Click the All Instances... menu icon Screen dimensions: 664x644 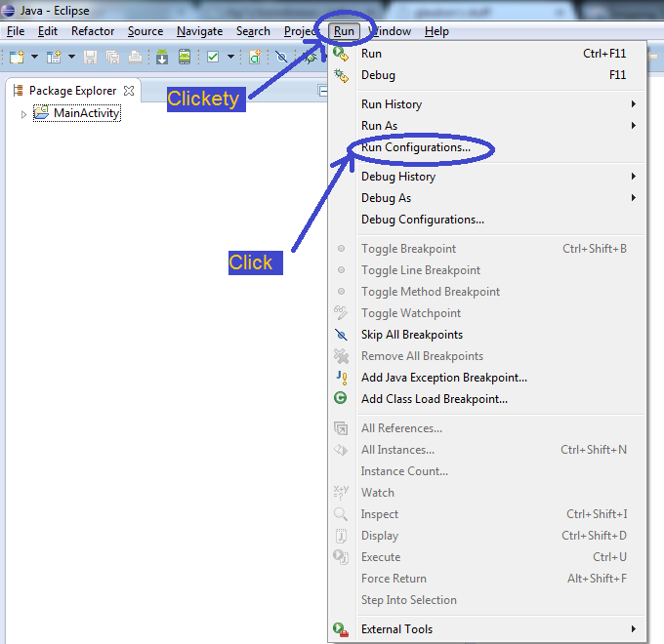pos(341,450)
